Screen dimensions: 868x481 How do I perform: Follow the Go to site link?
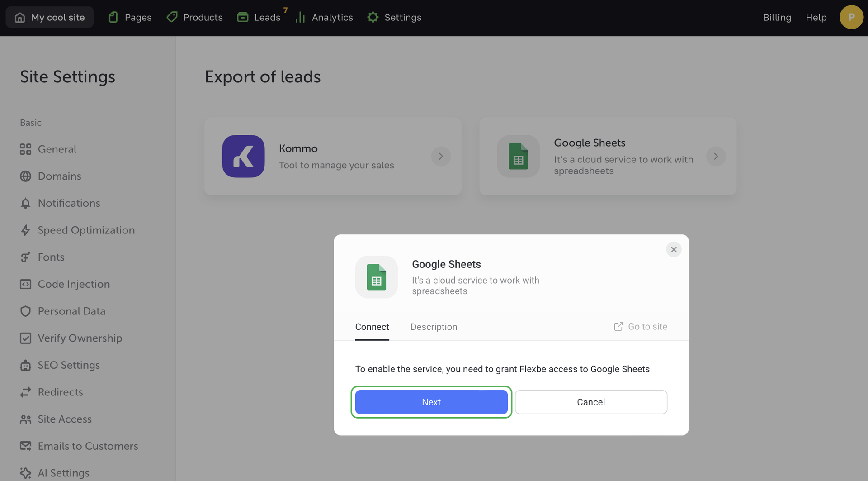click(641, 327)
